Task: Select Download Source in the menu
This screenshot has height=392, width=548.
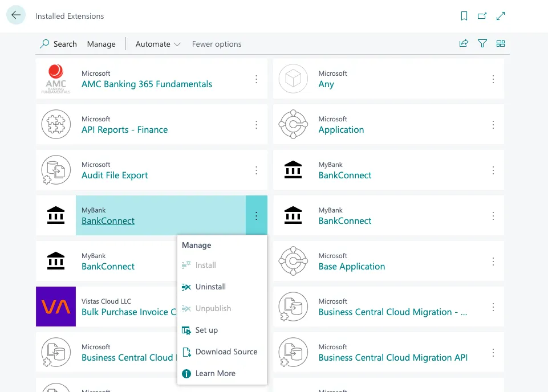Action: (x=222, y=352)
